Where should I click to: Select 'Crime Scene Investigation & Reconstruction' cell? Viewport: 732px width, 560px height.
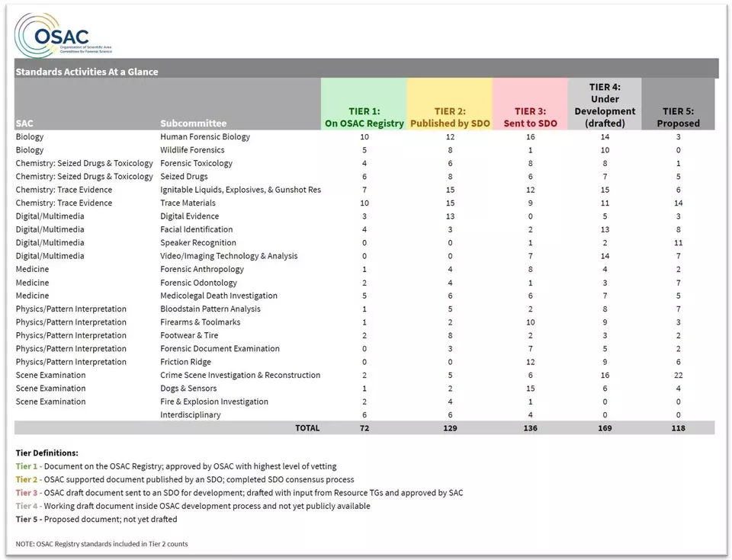point(240,375)
